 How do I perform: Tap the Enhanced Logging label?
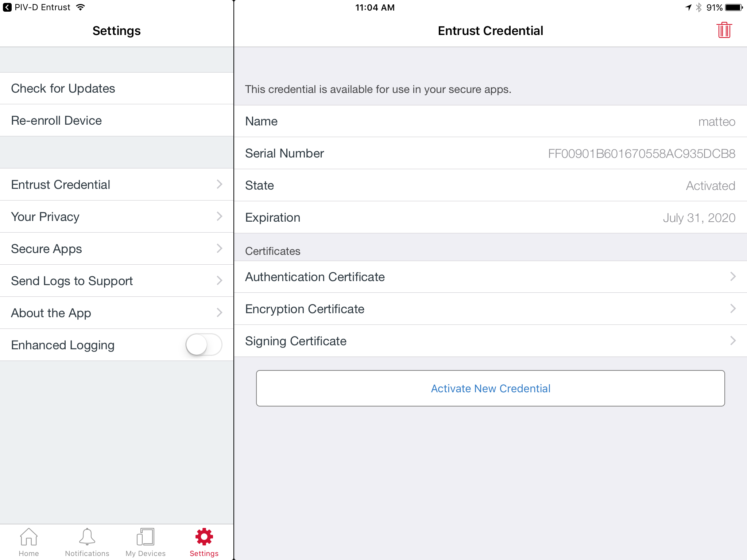(63, 345)
